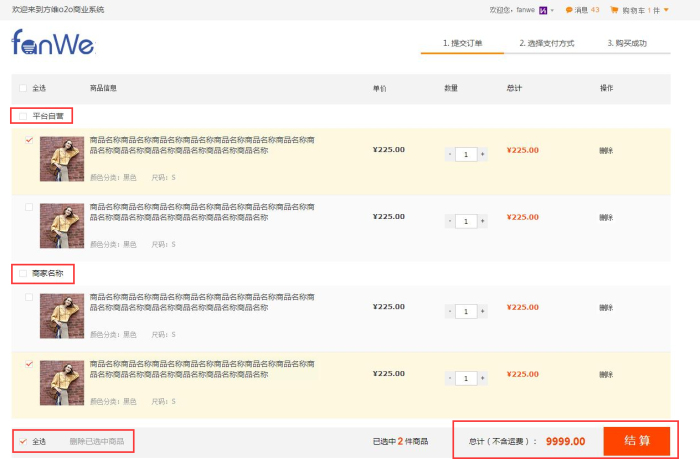Open product title of unchecked 平台自营 item
Viewport: 700px width, 459px height.
pos(202,212)
